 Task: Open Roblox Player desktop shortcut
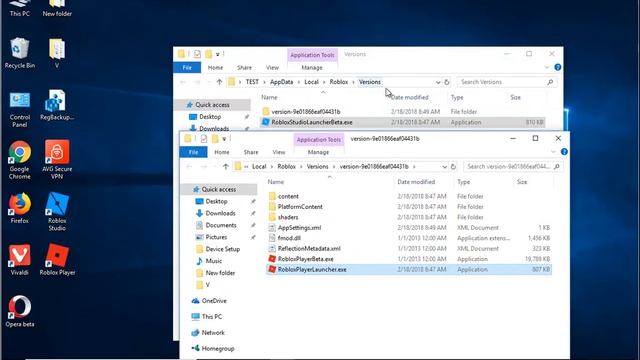pos(57,260)
